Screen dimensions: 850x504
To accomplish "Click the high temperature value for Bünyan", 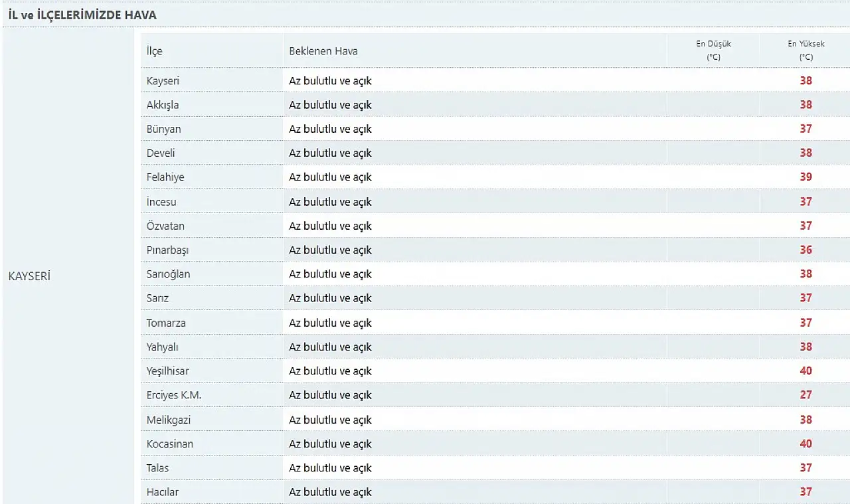I will pyautogui.click(x=806, y=128).
